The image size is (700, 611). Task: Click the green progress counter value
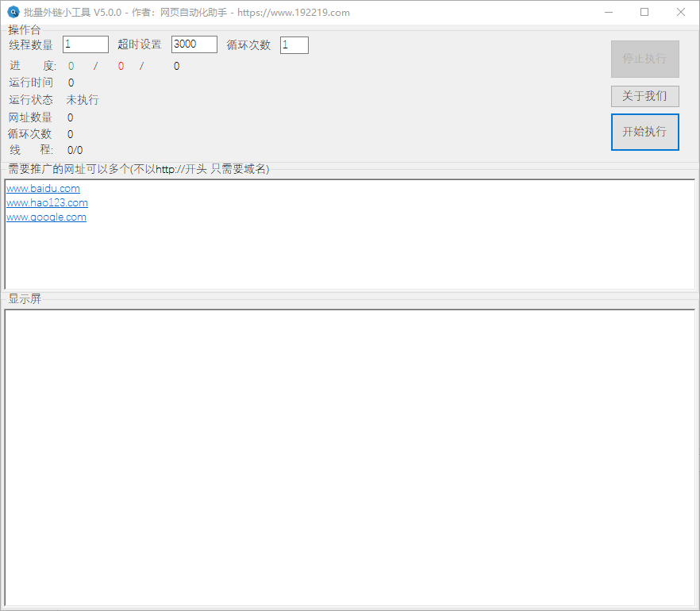[71, 66]
